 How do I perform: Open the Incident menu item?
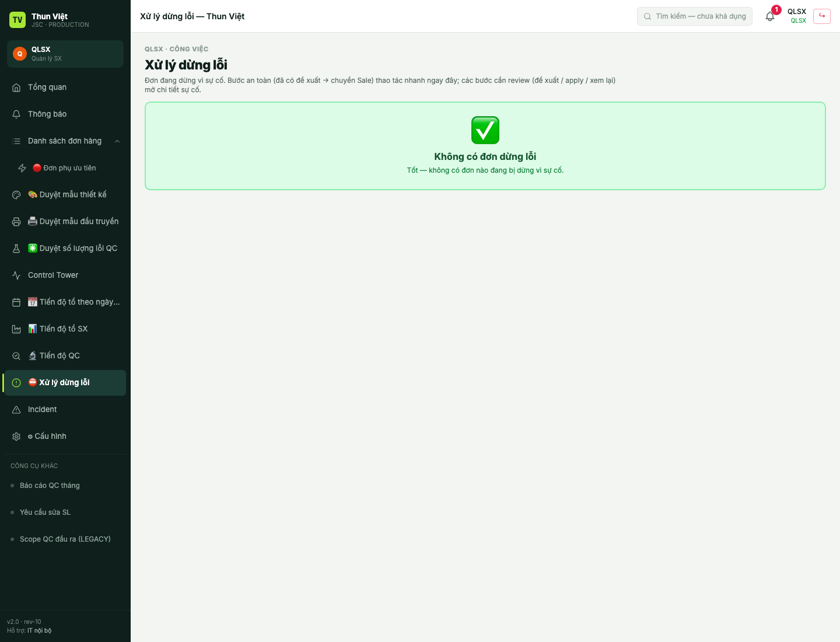[65, 410]
